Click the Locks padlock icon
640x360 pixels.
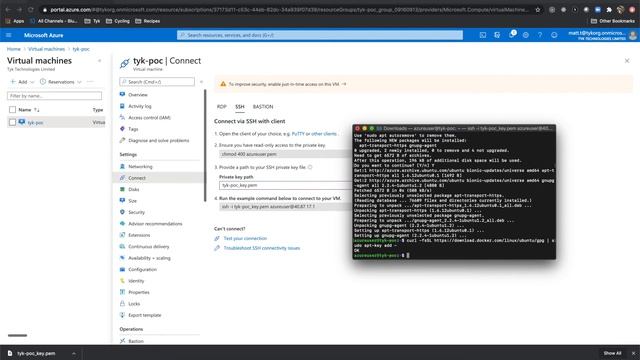(x=122, y=303)
